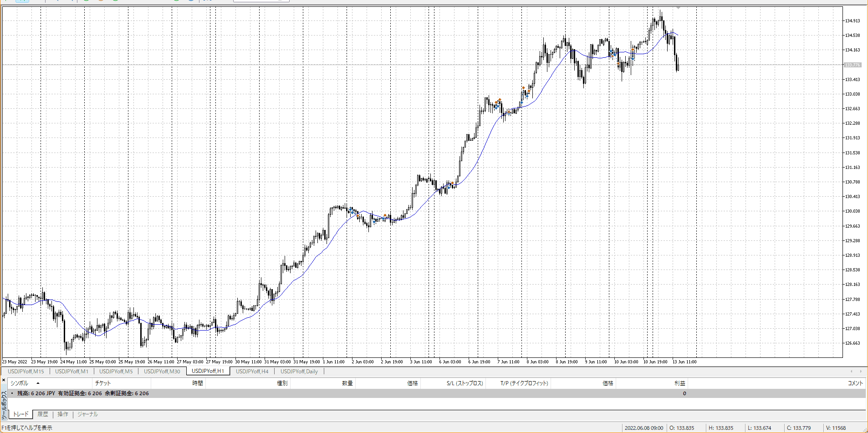This screenshot has height=433, width=868.
Task: Open the USDJPYoff,H4 chart tab
Action: (252, 372)
